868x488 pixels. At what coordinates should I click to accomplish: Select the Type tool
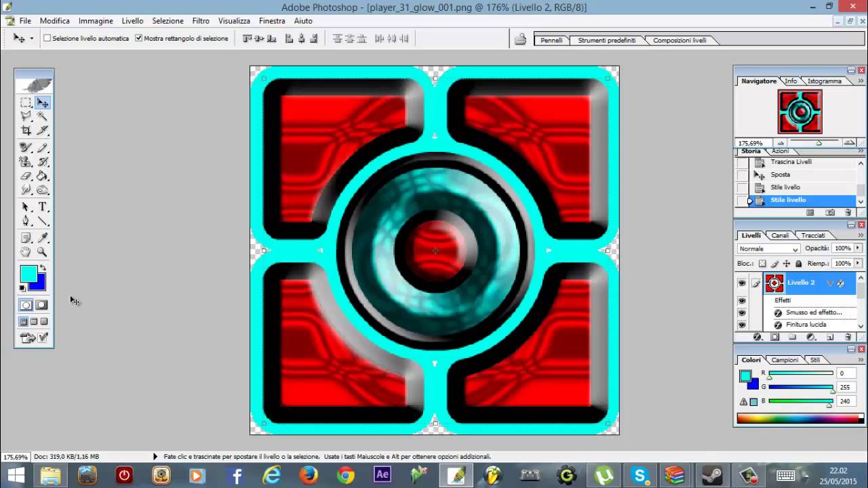click(43, 207)
